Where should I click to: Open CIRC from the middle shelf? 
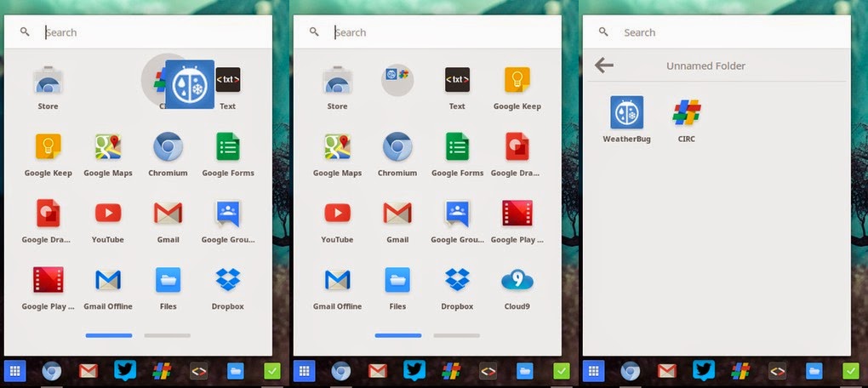451,371
